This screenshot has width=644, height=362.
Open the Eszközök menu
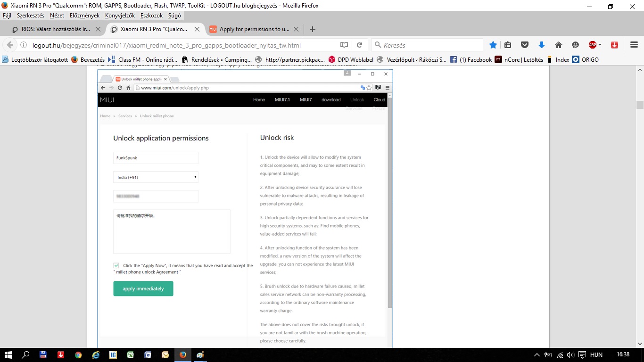[x=151, y=16]
